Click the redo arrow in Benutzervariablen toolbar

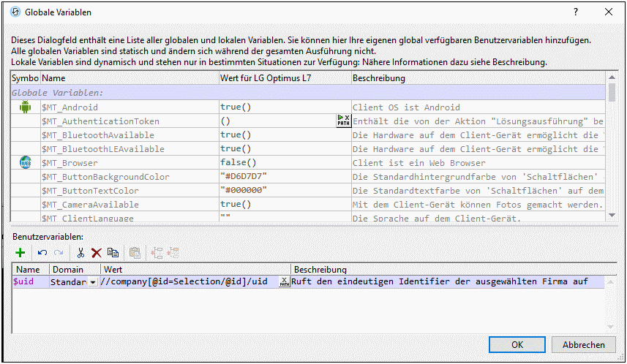[x=59, y=253]
